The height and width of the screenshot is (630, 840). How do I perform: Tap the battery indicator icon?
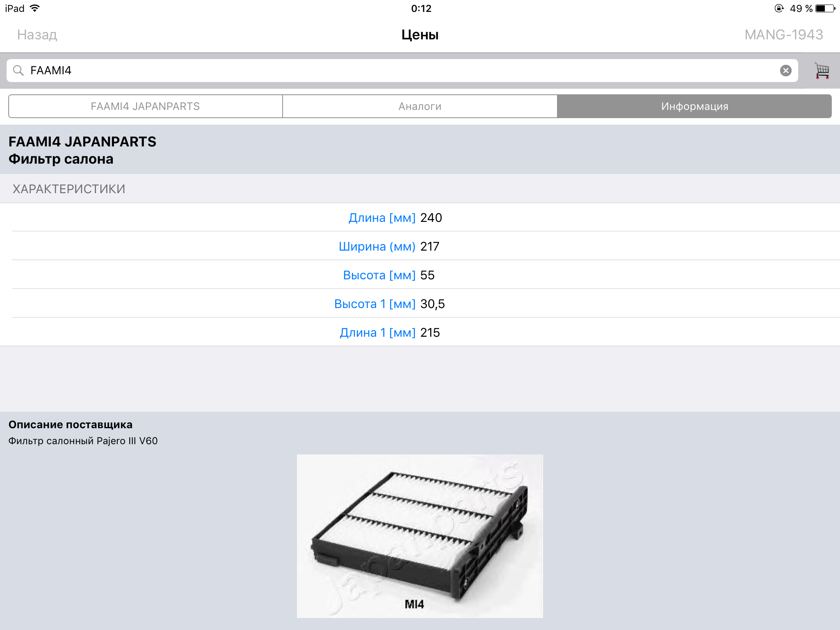[x=824, y=8]
